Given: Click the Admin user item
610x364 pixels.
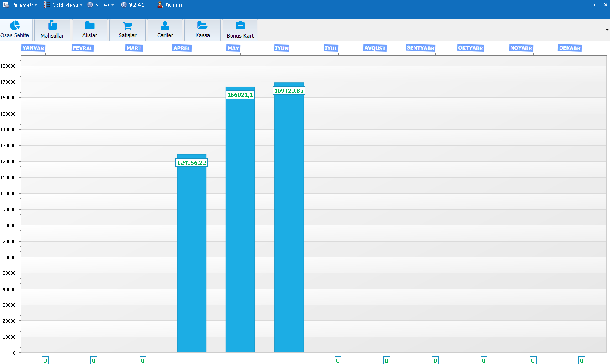Looking at the screenshot, I should click(x=169, y=5).
